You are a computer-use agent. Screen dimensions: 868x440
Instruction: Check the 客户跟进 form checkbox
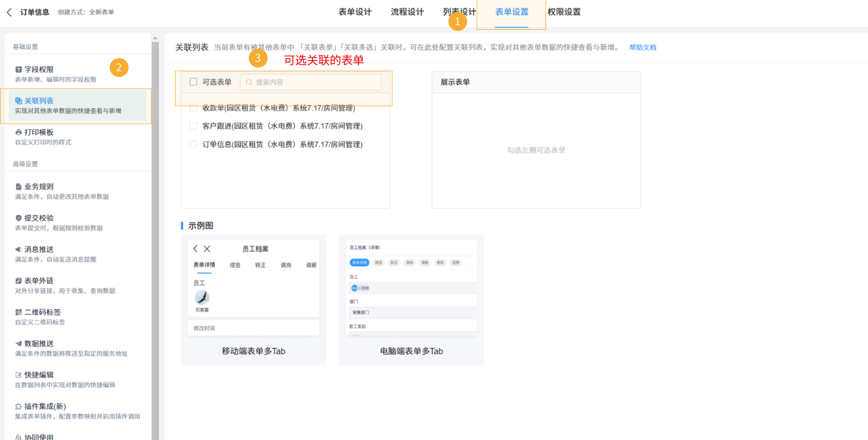click(x=193, y=126)
